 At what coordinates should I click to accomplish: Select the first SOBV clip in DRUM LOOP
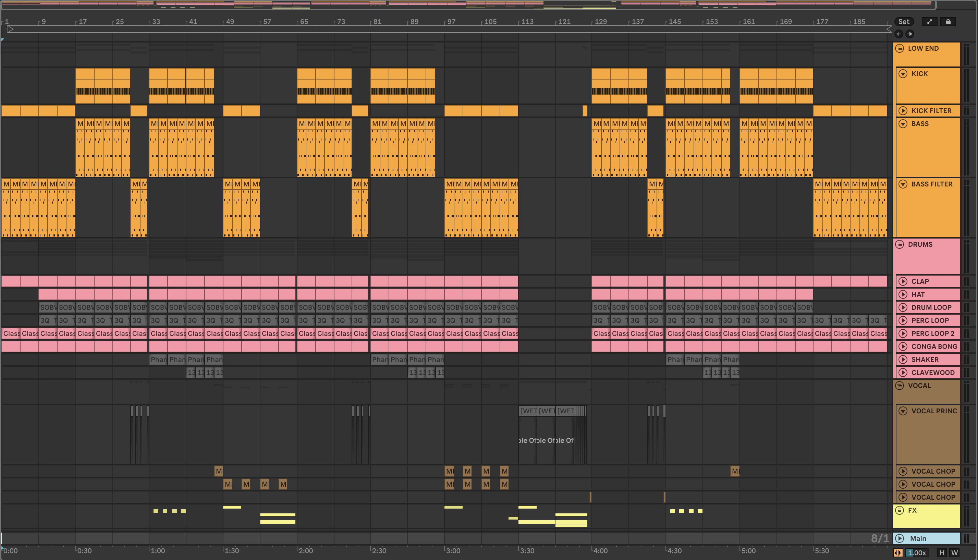[x=48, y=307]
